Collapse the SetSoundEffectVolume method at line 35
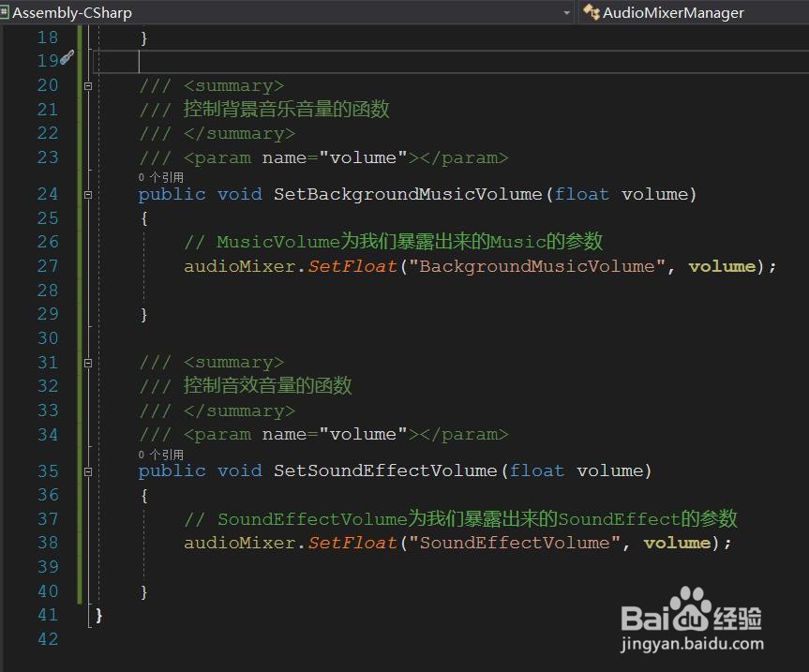809x672 pixels. [88, 471]
